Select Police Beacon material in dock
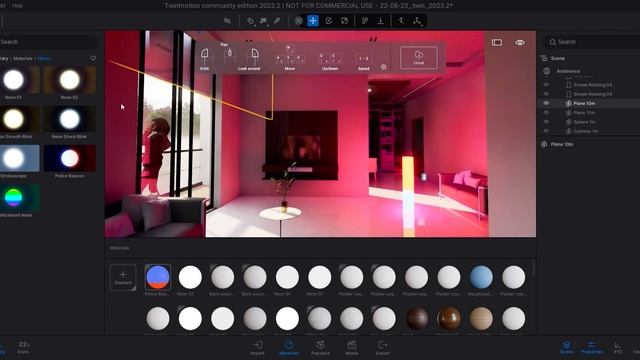640x360 pixels. [158, 277]
